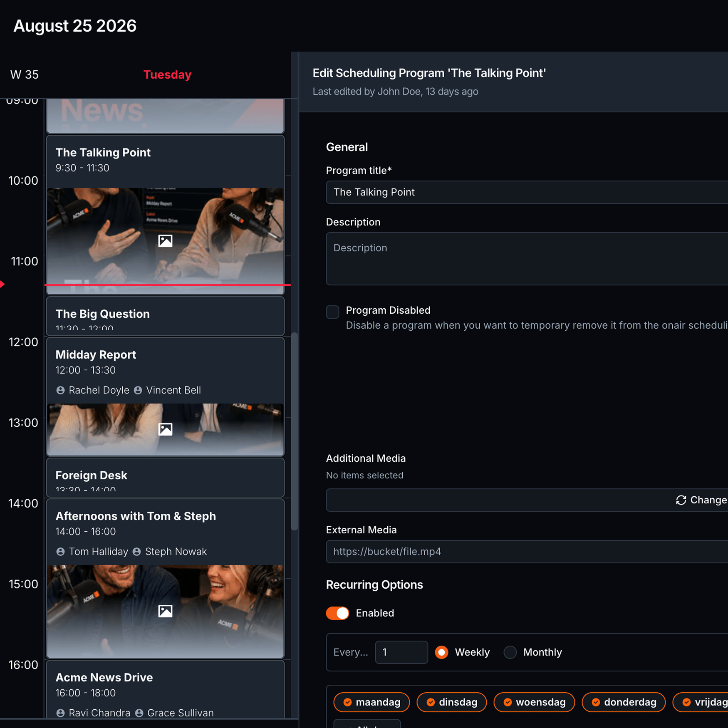
Task: Click the August 25 2026 date heading
Action: click(75, 26)
